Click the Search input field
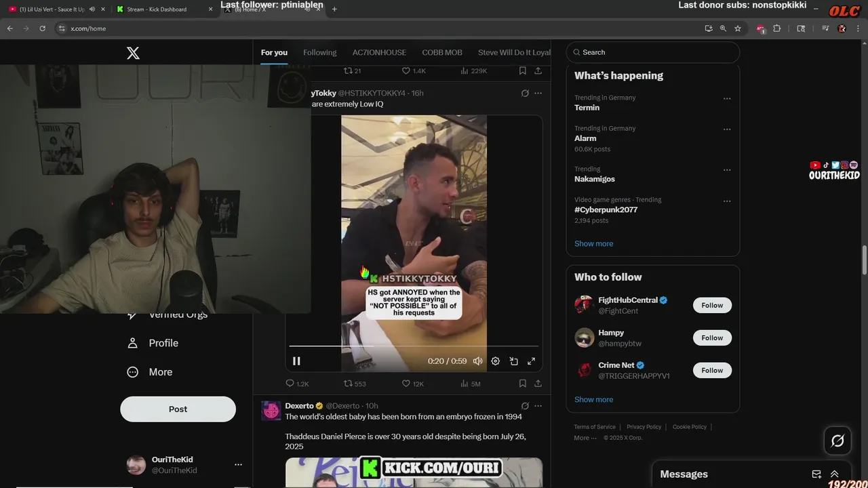This screenshot has width=868, height=488. pos(653,52)
